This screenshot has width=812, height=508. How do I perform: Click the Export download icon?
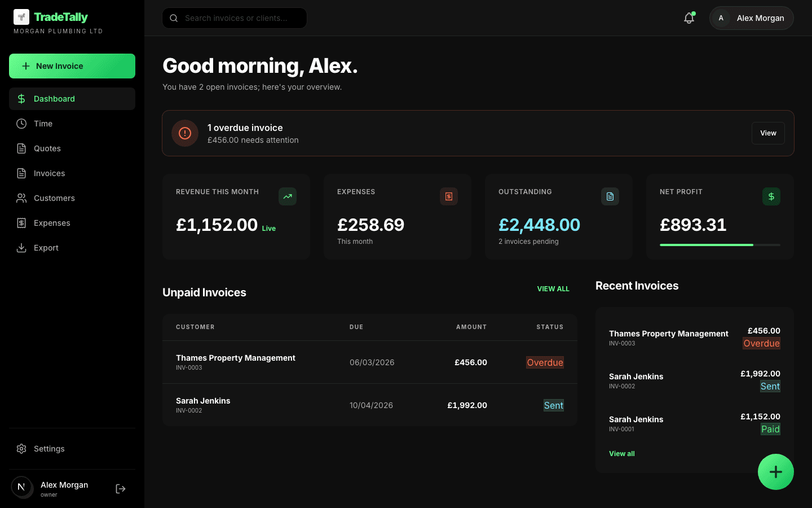tap(21, 247)
